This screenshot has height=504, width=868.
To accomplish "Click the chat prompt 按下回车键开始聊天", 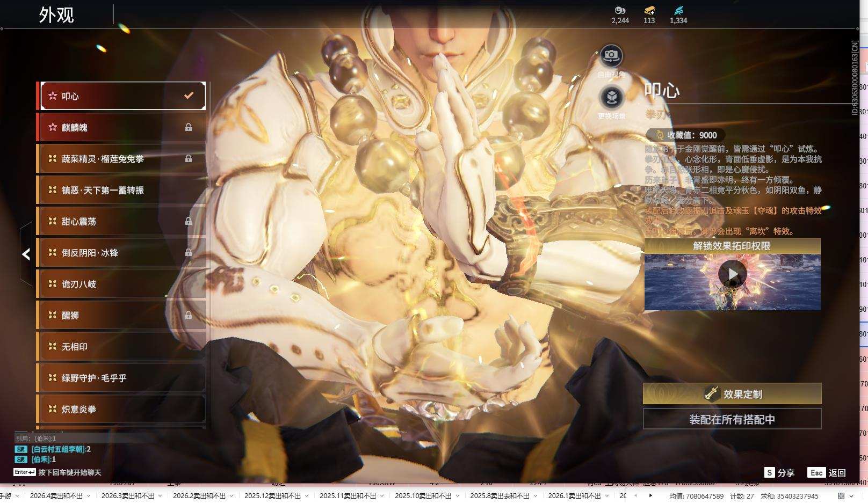I will (x=70, y=472).
